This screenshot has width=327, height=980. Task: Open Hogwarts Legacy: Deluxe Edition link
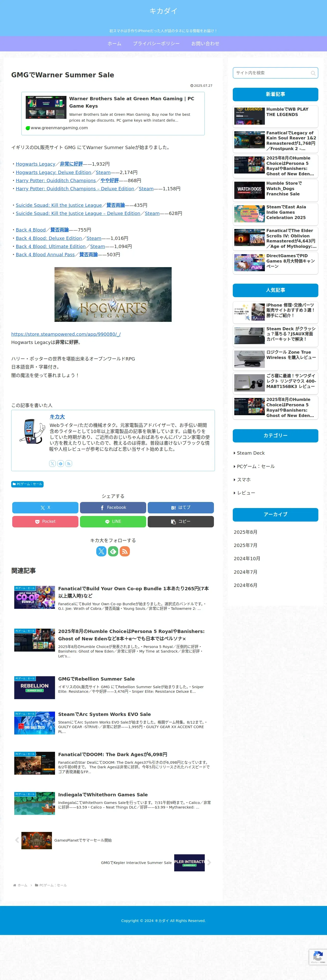53,172
